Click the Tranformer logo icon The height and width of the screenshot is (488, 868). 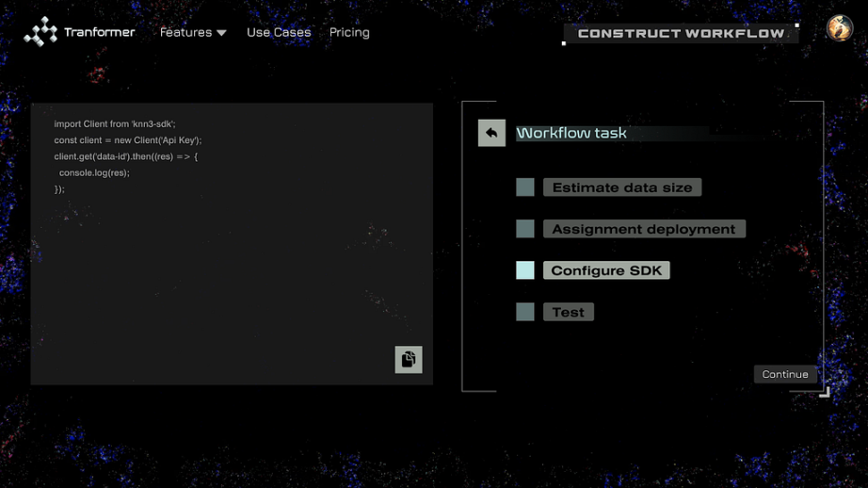tap(40, 32)
